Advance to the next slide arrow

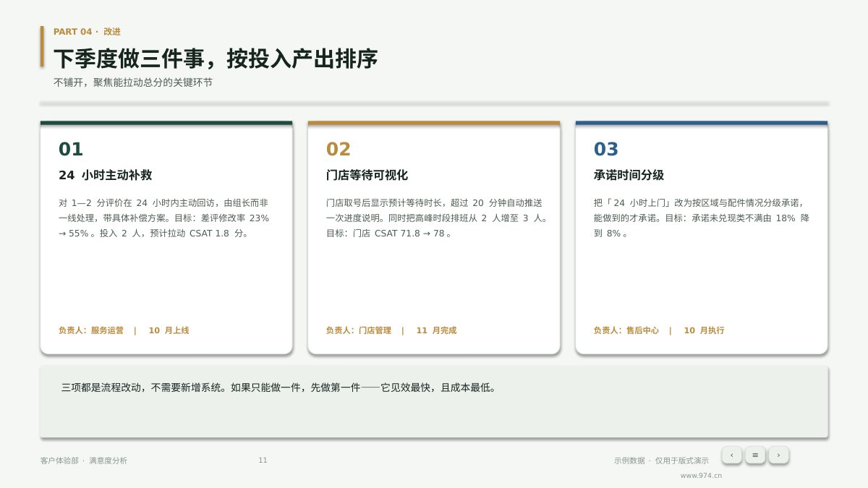pos(778,455)
